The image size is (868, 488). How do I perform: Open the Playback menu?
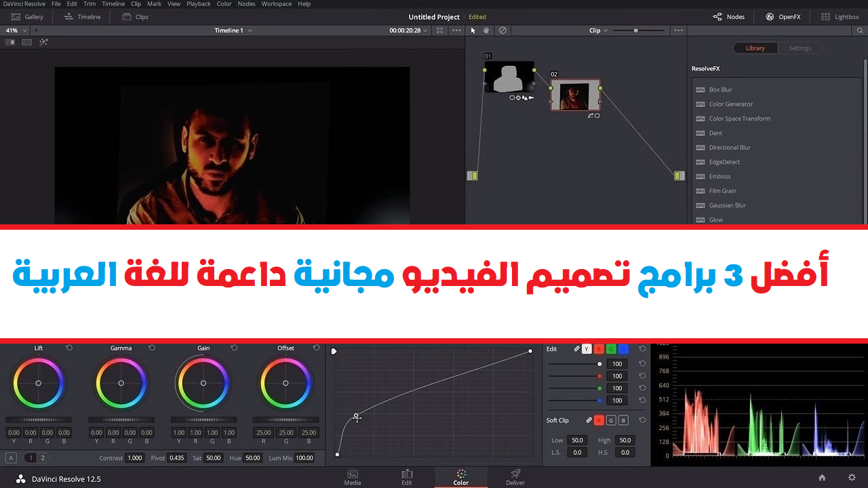[199, 4]
